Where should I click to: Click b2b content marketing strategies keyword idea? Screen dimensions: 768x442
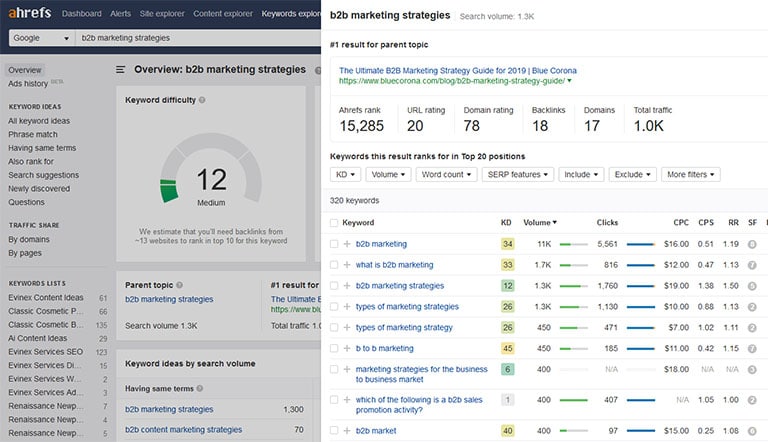pyautogui.click(x=183, y=429)
